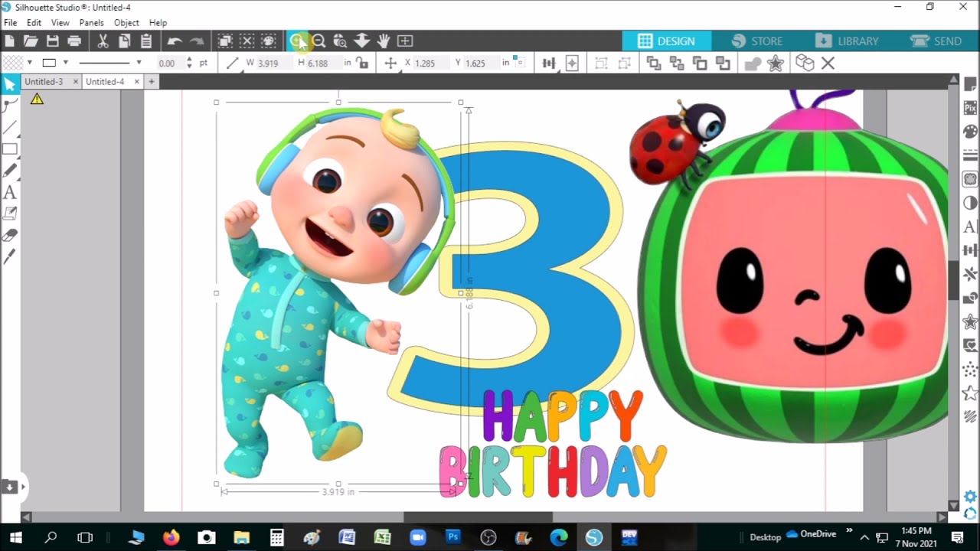Screen dimensions: 980x551
Task: Click the Fit to Window icon
Action: [x=405, y=41]
